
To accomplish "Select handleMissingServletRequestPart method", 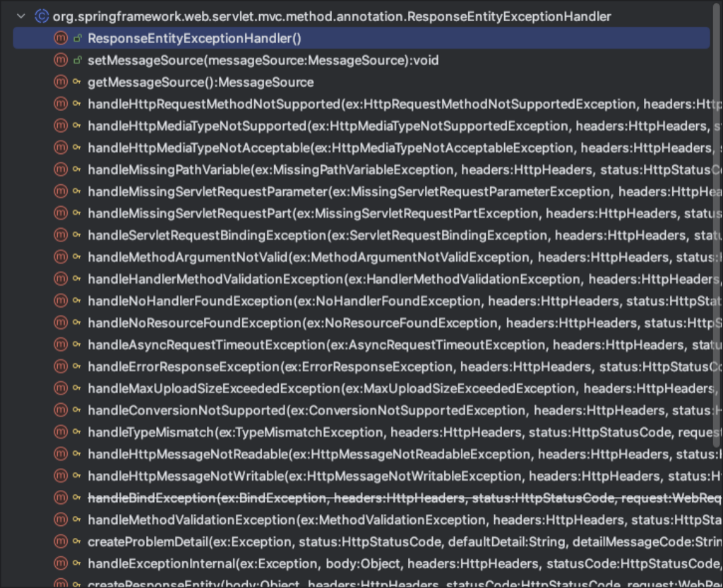I will 361,213.
